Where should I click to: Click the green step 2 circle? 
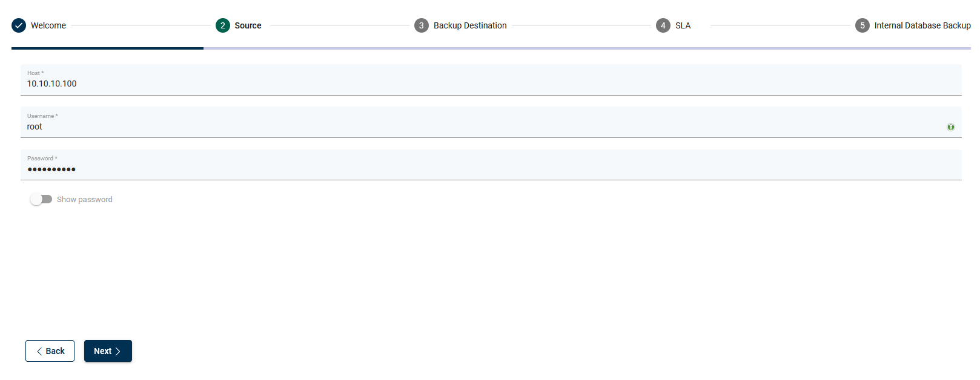(223, 25)
